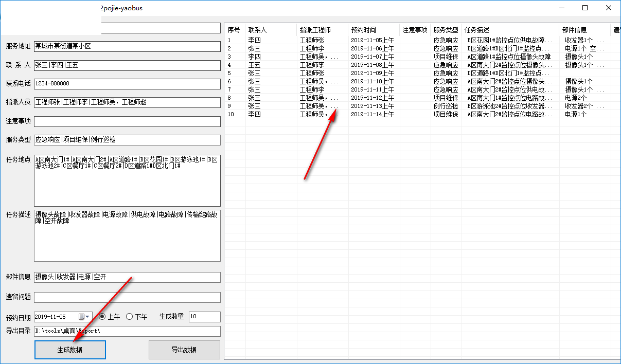The height and width of the screenshot is (364, 621).
Task: Click the 导出数据 button
Action: 184,350
